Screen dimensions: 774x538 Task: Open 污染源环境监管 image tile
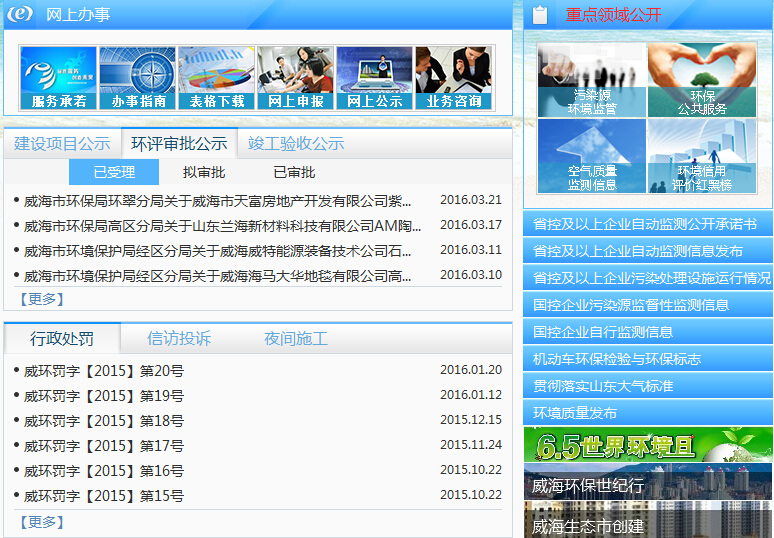591,80
